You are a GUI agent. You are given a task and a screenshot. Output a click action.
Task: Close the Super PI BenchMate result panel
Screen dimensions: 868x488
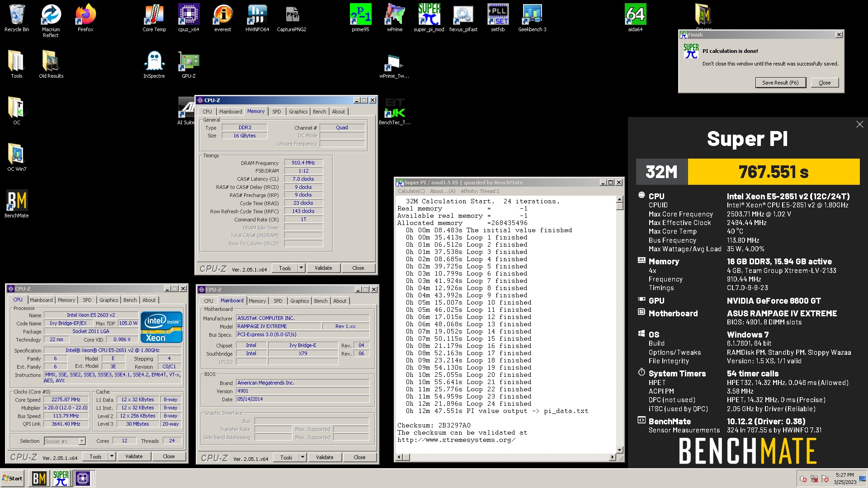(x=859, y=124)
